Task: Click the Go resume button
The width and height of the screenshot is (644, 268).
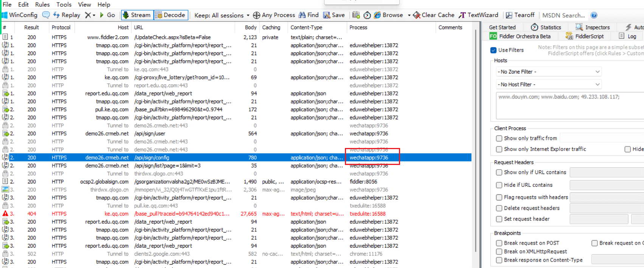Action: pyautogui.click(x=107, y=15)
